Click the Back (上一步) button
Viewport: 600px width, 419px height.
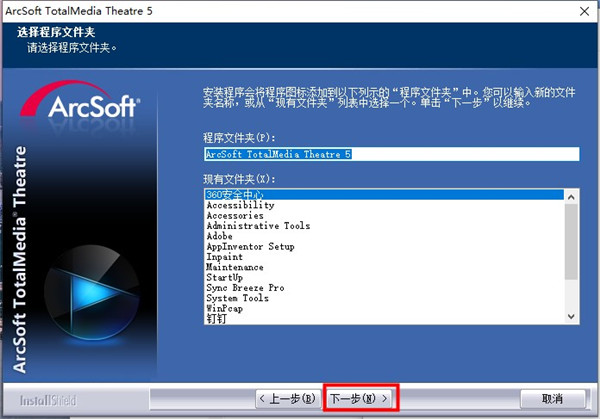[290, 398]
